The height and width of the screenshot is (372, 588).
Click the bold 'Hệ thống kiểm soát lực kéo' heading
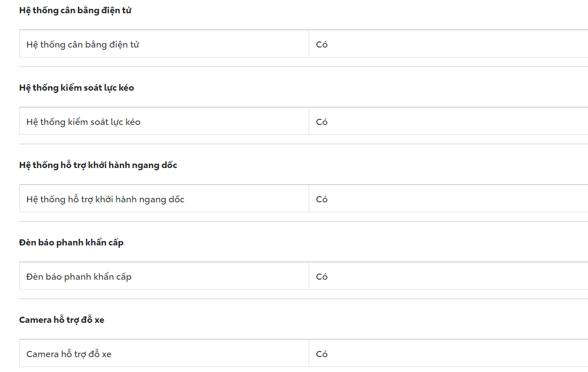77,88
